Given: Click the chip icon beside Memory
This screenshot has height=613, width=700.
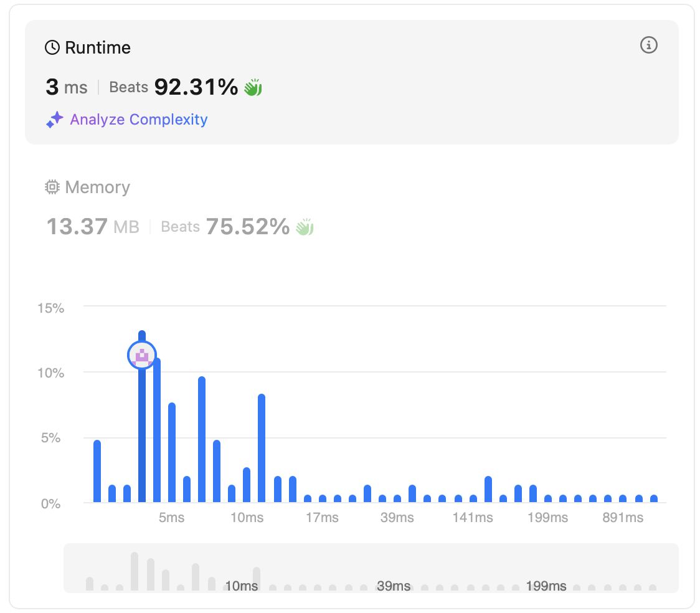Looking at the screenshot, I should click(52, 188).
